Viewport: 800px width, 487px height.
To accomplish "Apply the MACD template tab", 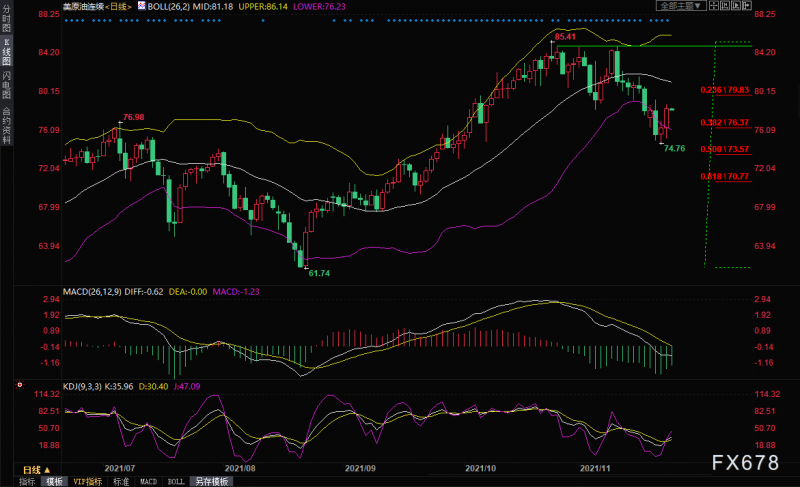I will (x=146, y=481).
